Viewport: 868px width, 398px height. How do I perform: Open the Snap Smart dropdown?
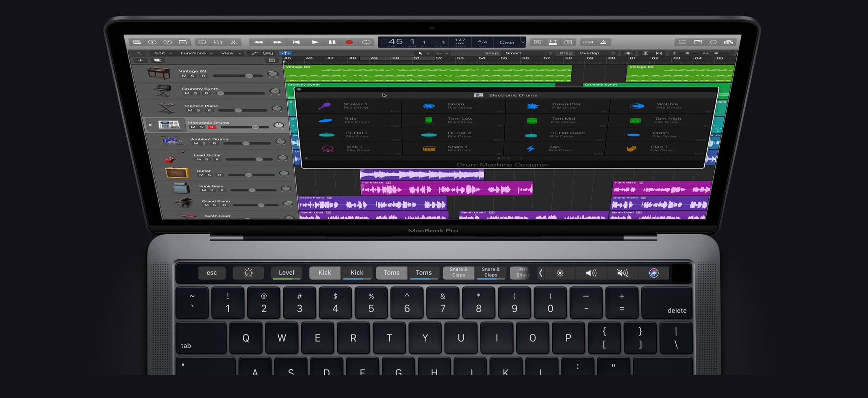pos(528,53)
